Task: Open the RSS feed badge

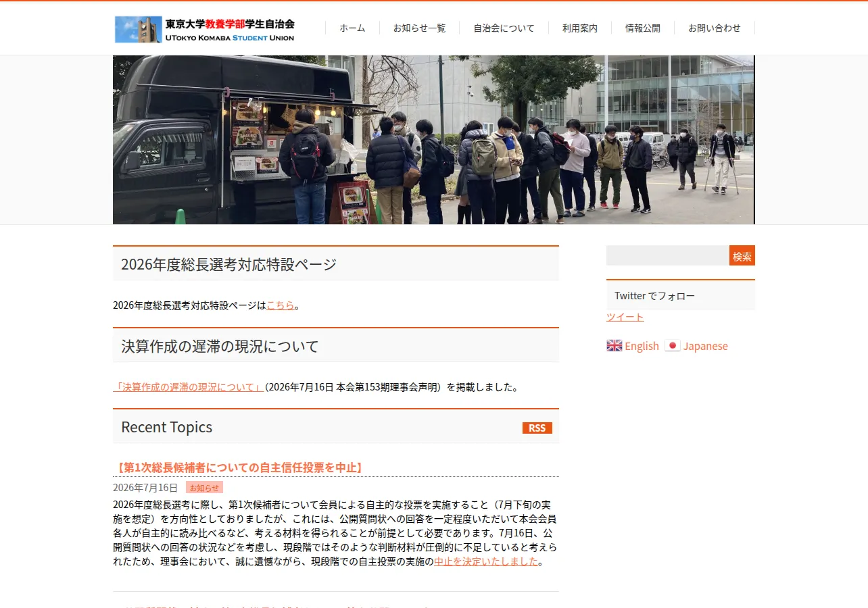Action: (x=537, y=428)
